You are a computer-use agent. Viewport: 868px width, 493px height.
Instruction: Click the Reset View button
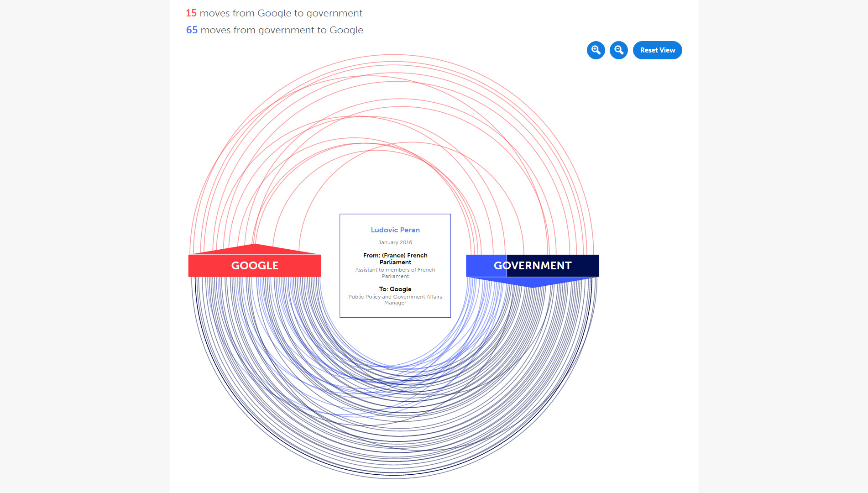click(657, 50)
